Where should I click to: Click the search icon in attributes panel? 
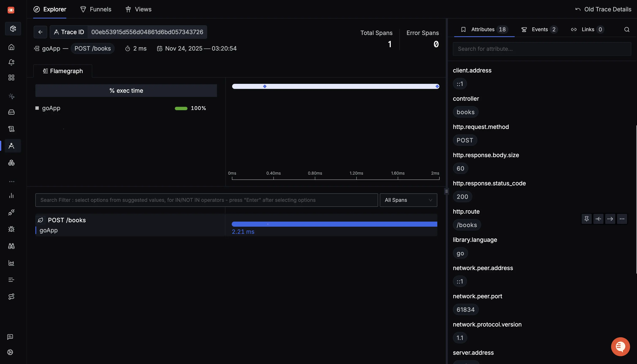pos(626,29)
